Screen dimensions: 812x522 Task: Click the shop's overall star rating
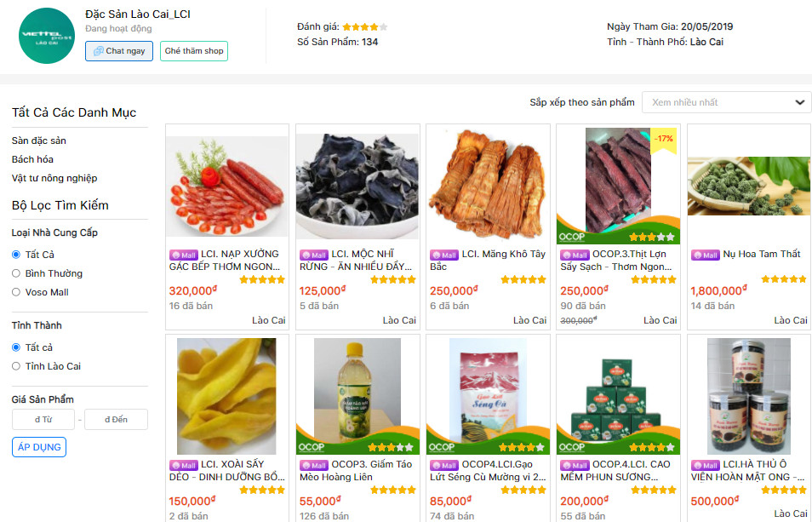tap(365, 27)
